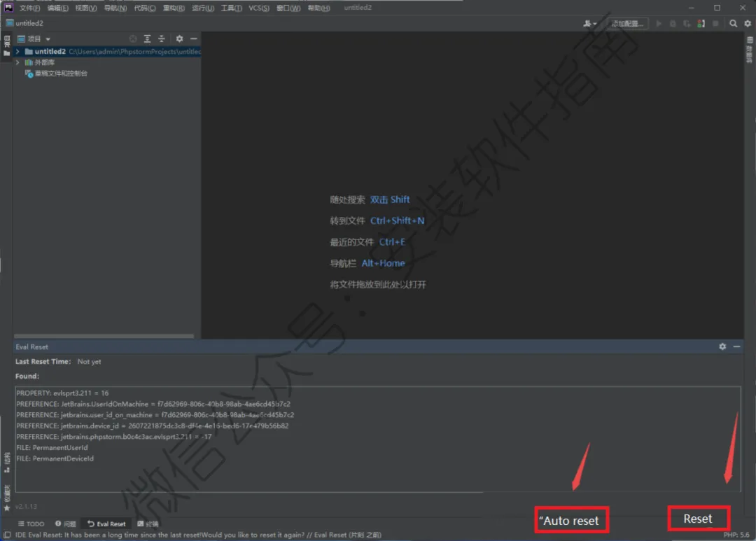The width and height of the screenshot is (756, 541).
Task: Click the Project tool window stripe button
Action: click(x=6, y=45)
